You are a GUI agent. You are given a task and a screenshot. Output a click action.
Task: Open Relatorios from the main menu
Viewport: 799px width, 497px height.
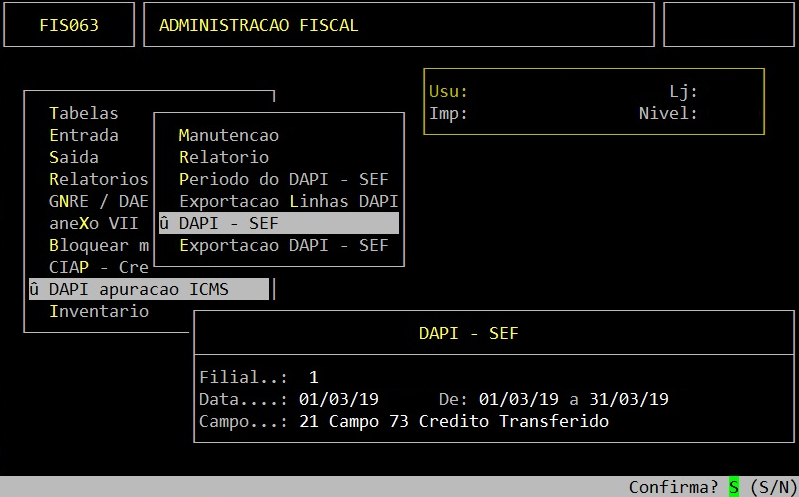coord(98,179)
